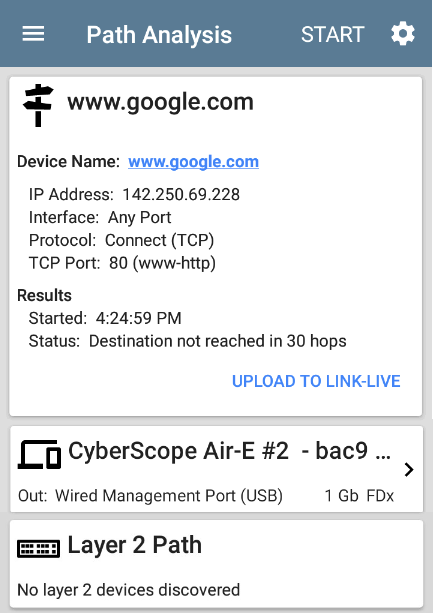The image size is (433, 613).
Task: Click the signpost path analysis icon
Action: [x=38, y=105]
